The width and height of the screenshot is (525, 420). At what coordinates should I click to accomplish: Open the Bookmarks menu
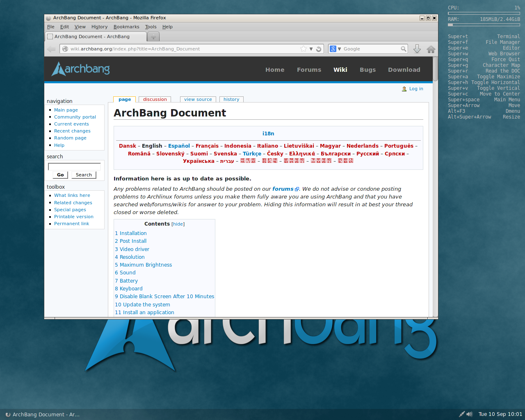126,27
